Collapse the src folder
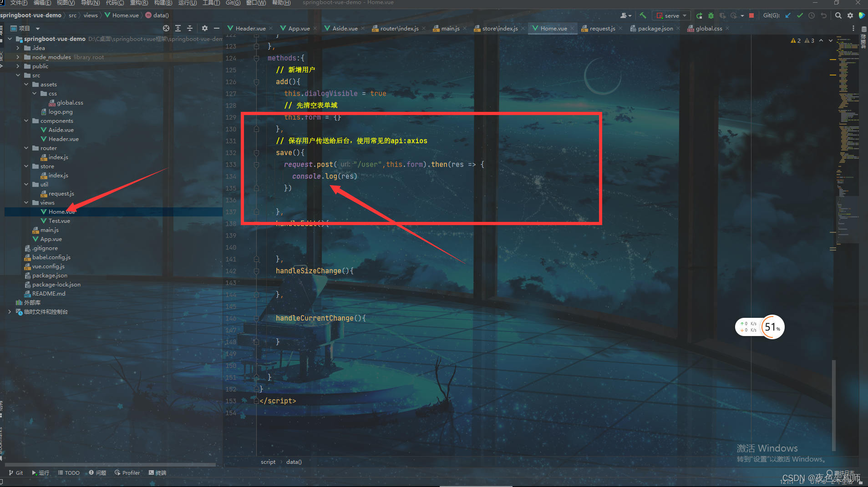 pyautogui.click(x=18, y=75)
